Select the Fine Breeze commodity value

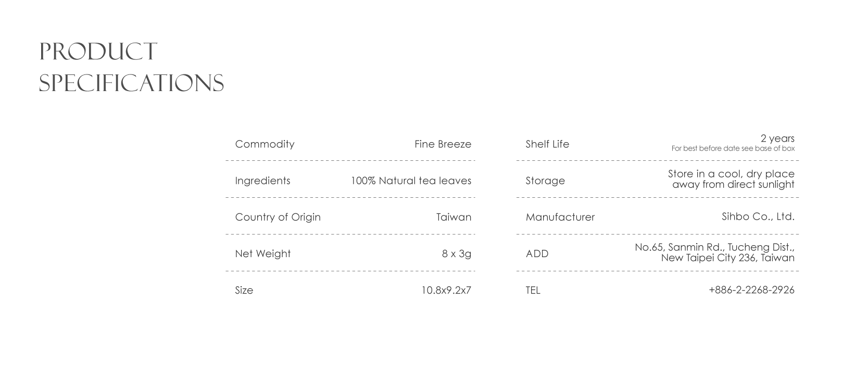click(x=443, y=144)
